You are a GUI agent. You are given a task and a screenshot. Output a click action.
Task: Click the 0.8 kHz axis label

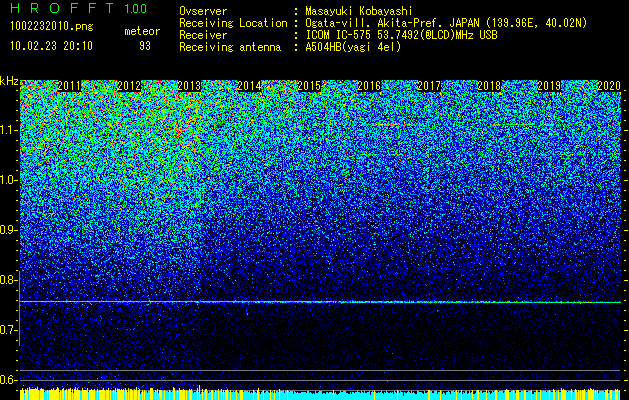9,280
